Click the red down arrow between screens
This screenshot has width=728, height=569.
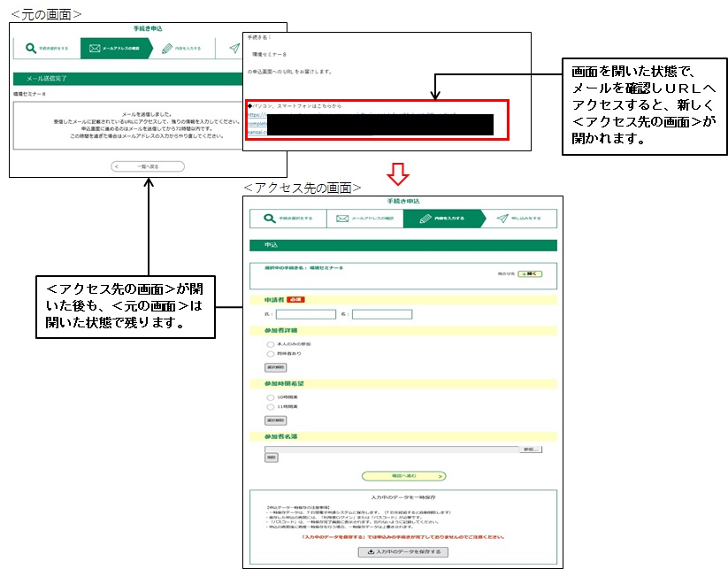pos(399,173)
